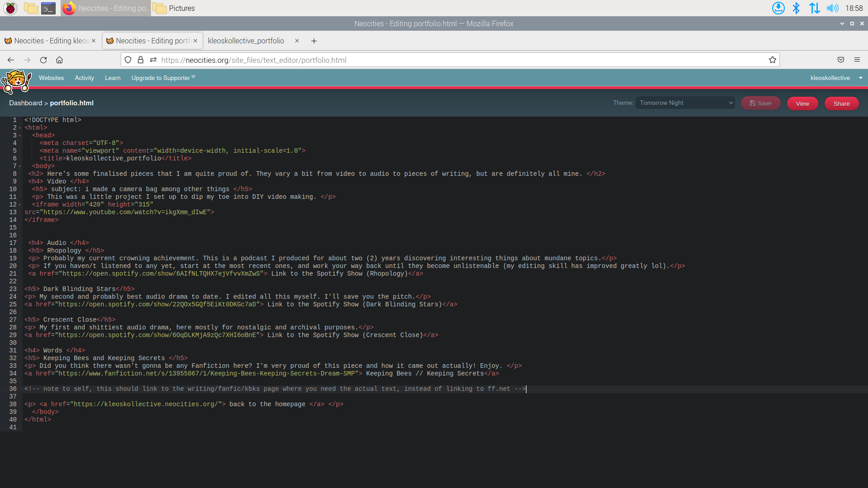This screenshot has height=488, width=868.
Task: Click line number 41 in the gutter
Action: (13, 427)
